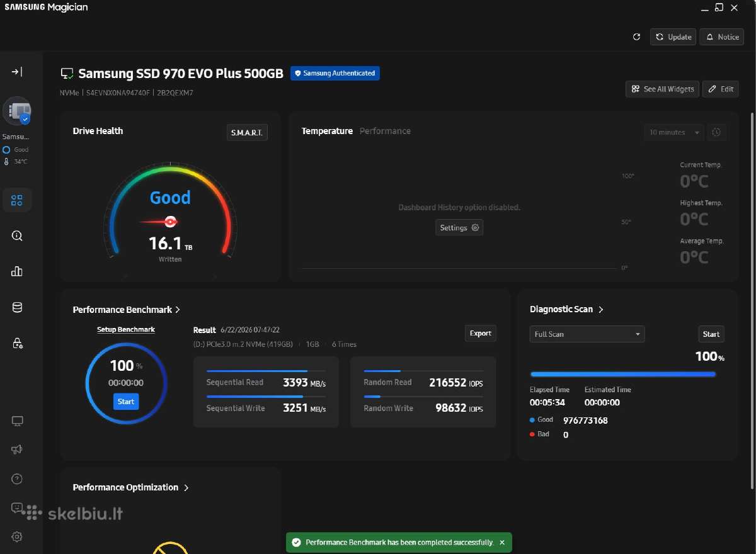Switch to the Temperature tab
756x554 pixels.
pyautogui.click(x=327, y=131)
